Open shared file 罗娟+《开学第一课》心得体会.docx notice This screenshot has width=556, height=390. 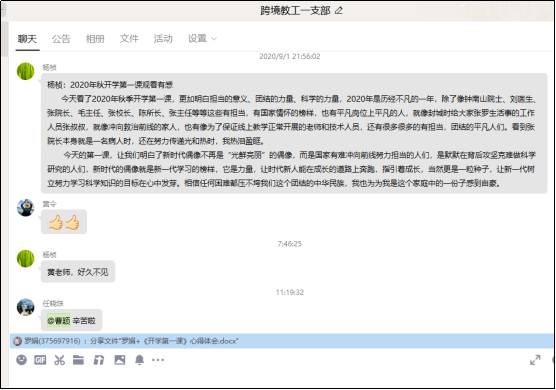point(282,341)
